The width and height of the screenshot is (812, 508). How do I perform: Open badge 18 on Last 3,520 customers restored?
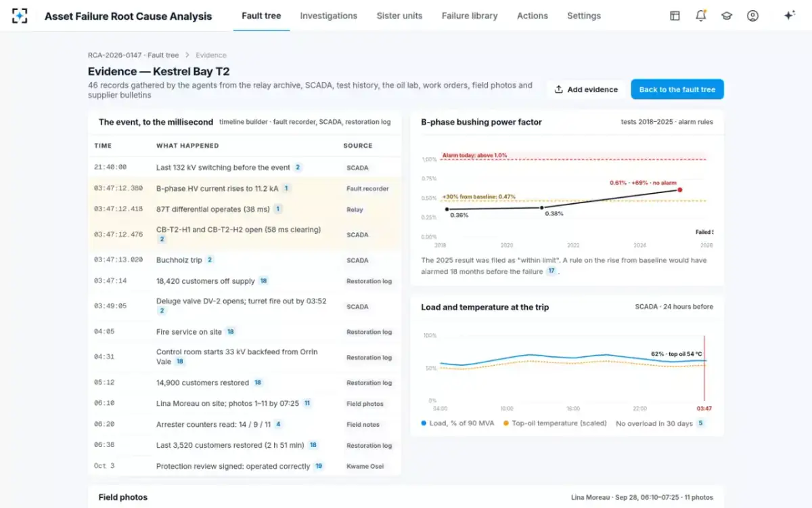click(313, 446)
